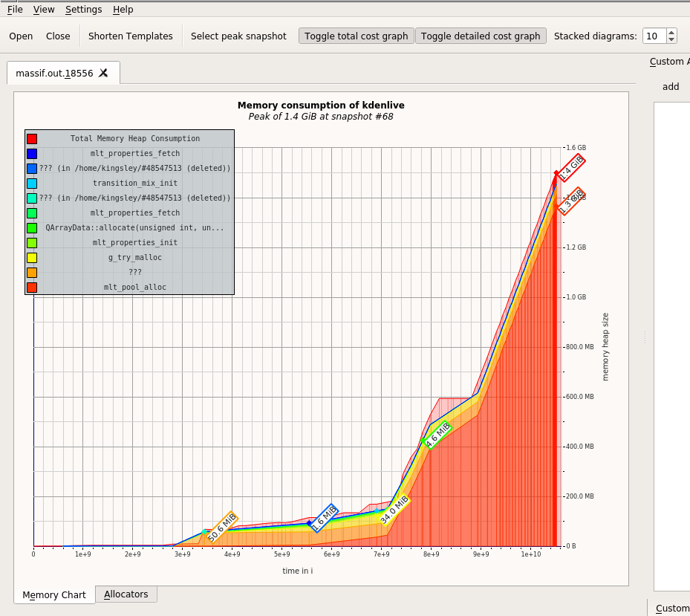Click the 1.6 MiB chart label
The image size is (690, 616).
tap(324, 518)
